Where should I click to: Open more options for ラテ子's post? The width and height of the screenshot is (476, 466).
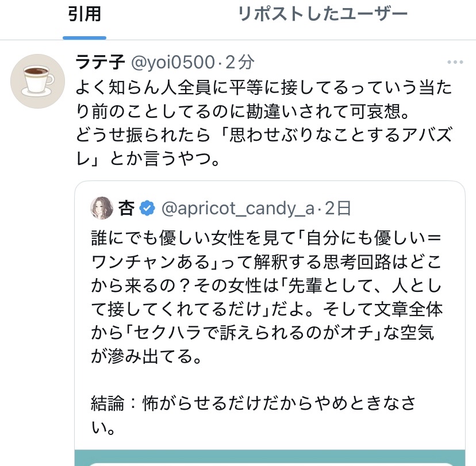coord(455,63)
